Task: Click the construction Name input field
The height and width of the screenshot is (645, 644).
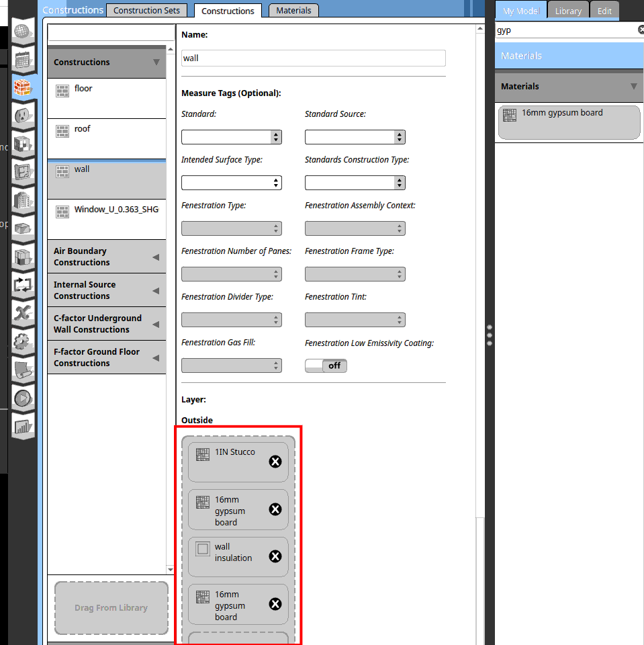Action: click(313, 58)
